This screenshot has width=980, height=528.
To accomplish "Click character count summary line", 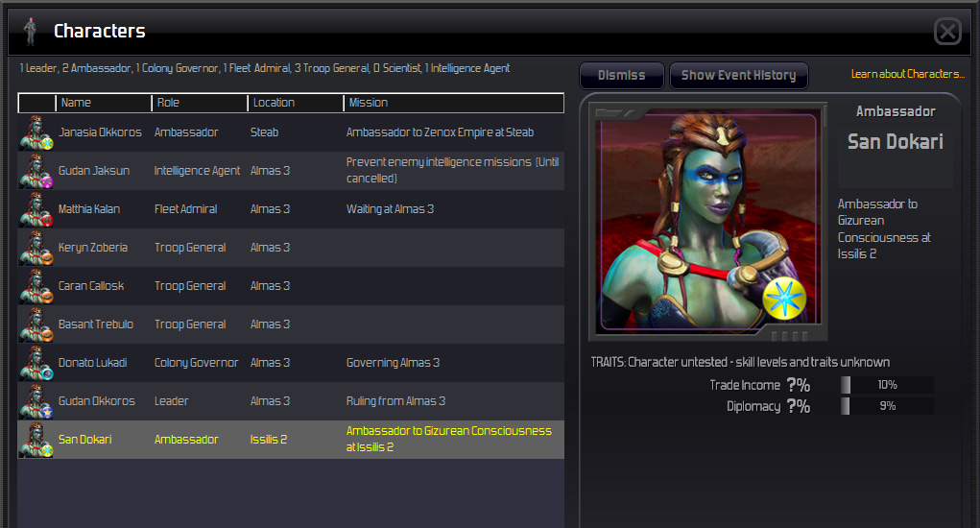I will tap(264, 69).
